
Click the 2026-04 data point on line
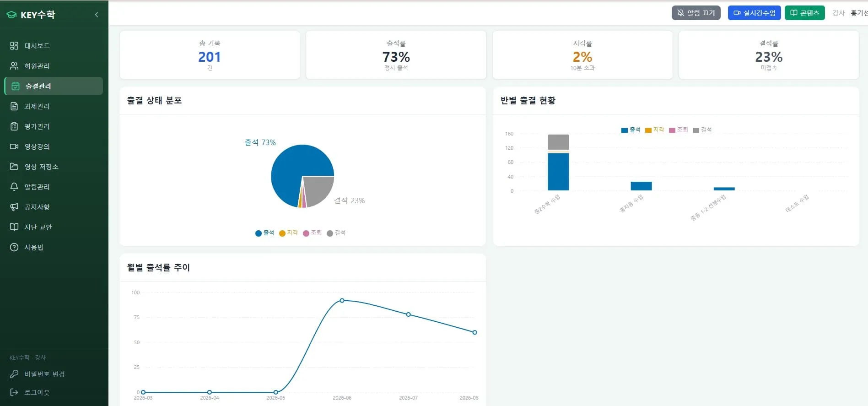pyautogui.click(x=209, y=392)
